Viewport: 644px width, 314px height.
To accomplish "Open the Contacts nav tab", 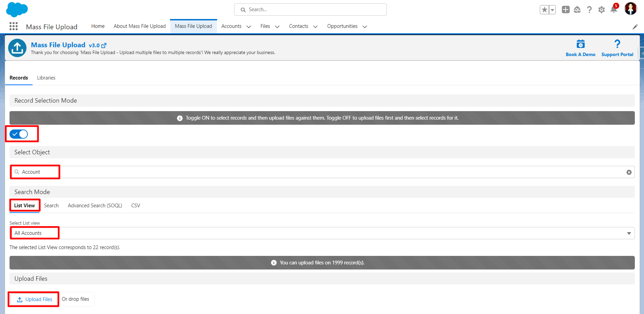I will point(299,26).
